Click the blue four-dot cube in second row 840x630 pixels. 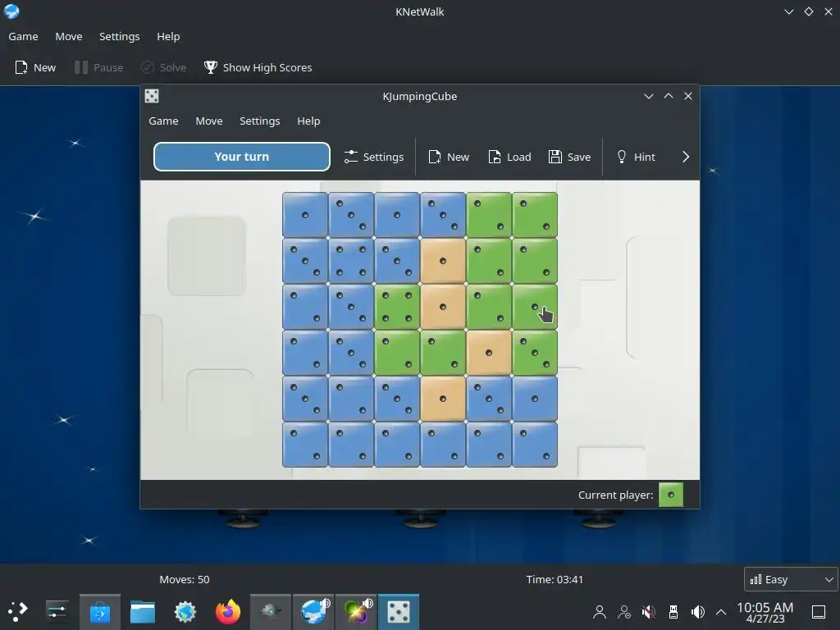click(x=351, y=261)
